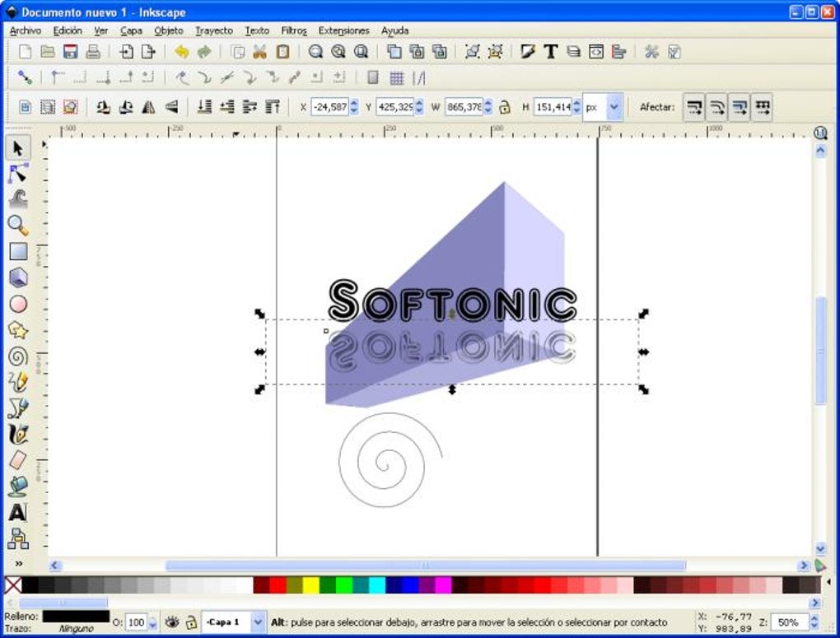Toggle scaling stroke width with object

[x=693, y=107]
